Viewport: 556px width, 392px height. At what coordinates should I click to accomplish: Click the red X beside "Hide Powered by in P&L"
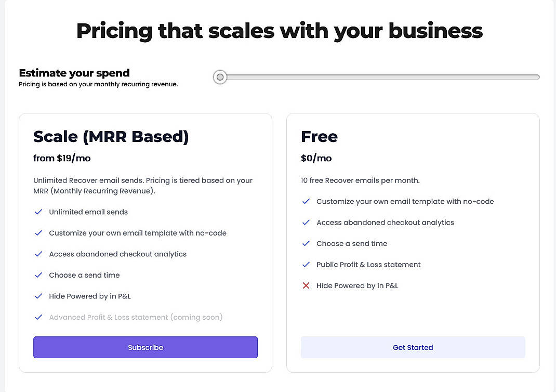pos(306,285)
